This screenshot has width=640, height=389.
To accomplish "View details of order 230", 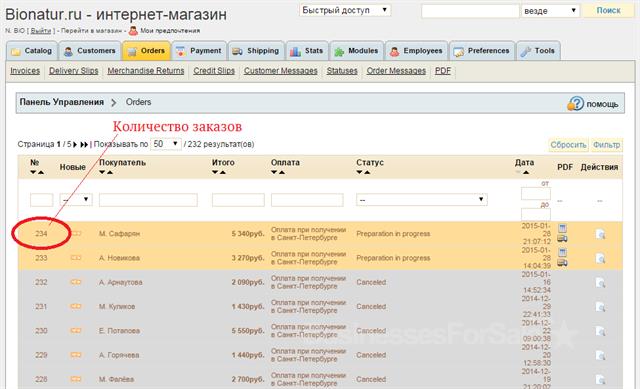I will point(600,331).
